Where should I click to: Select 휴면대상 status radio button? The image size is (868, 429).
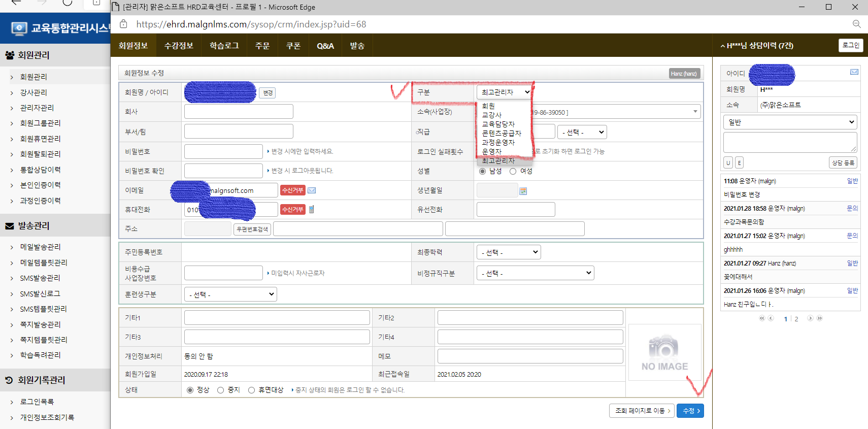click(251, 390)
